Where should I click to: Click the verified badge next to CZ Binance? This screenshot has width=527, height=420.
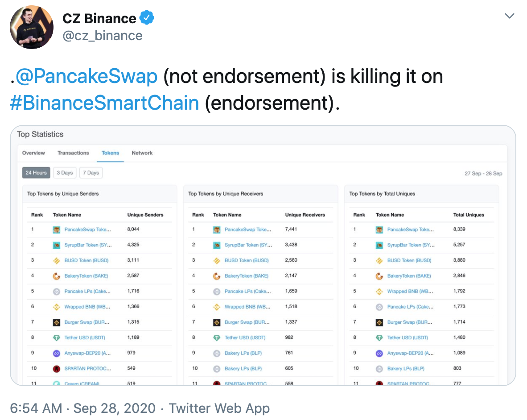click(x=147, y=18)
